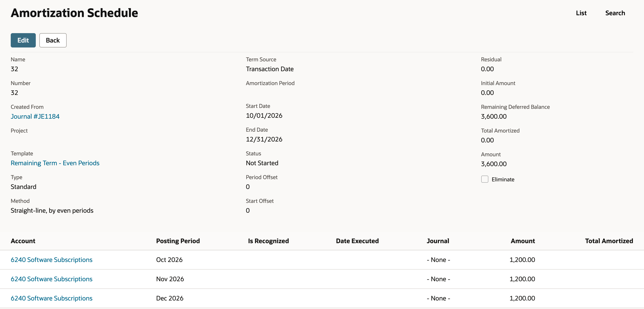Click the - None - journal in Oct 2026 row
Viewport: 644px width, 309px height.
(x=439, y=260)
